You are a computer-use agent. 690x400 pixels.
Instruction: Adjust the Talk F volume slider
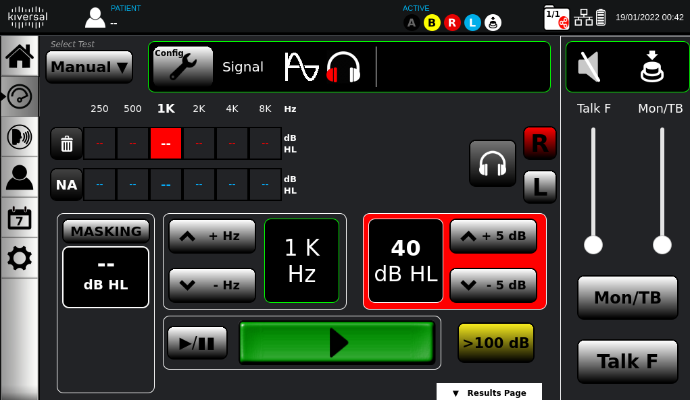point(594,244)
